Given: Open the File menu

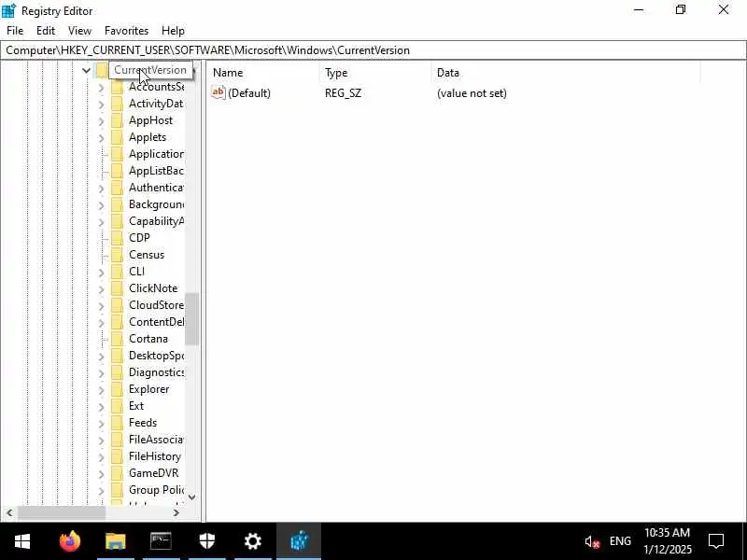Looking at the screenshot, I should tap(15, 31).
